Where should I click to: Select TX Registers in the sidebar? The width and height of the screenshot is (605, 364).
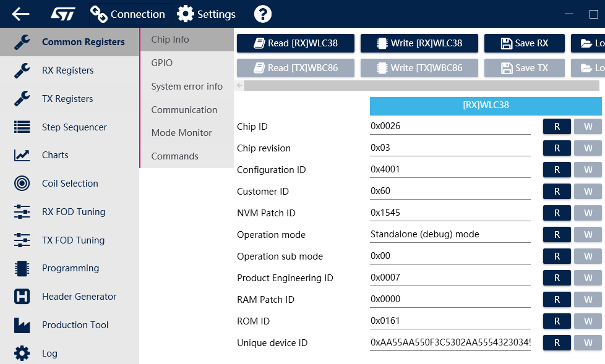click(68, 98)
